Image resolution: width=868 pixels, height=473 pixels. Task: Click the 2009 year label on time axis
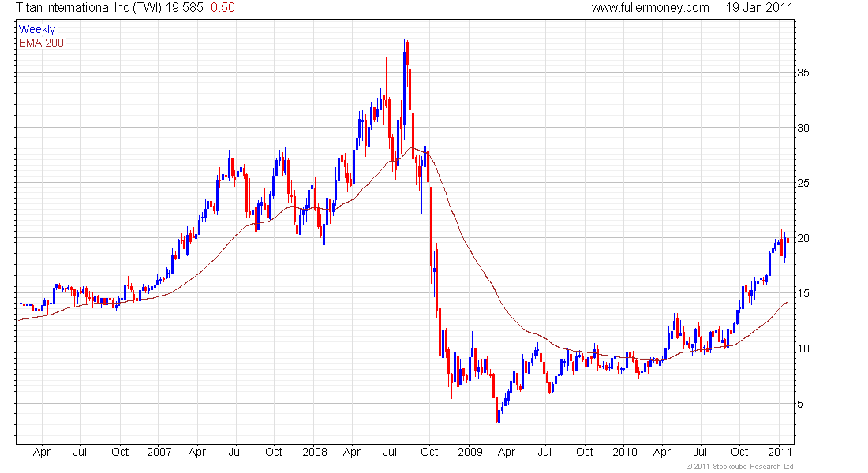470,452
